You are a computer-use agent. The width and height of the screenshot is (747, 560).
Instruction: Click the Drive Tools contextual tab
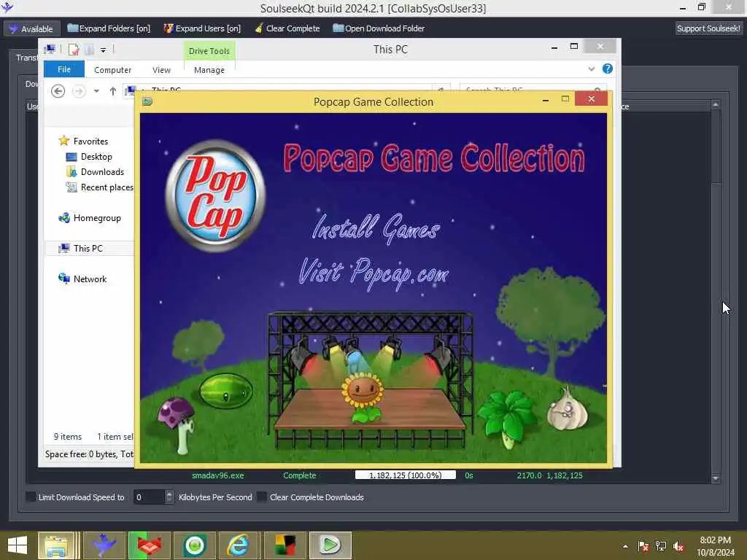(209, 51)
